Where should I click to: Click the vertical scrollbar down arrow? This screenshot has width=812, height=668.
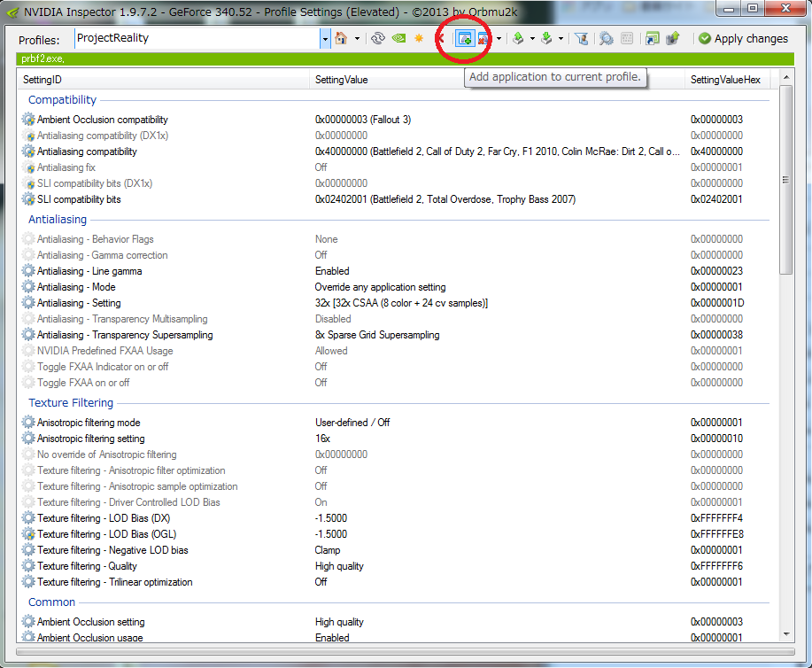click(786, 634)
